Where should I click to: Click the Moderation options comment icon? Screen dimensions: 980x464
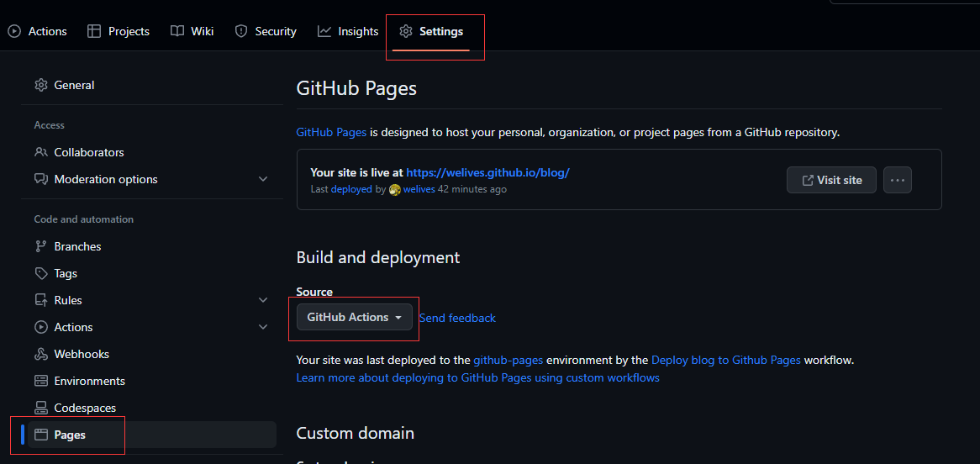tap(41, 179)
